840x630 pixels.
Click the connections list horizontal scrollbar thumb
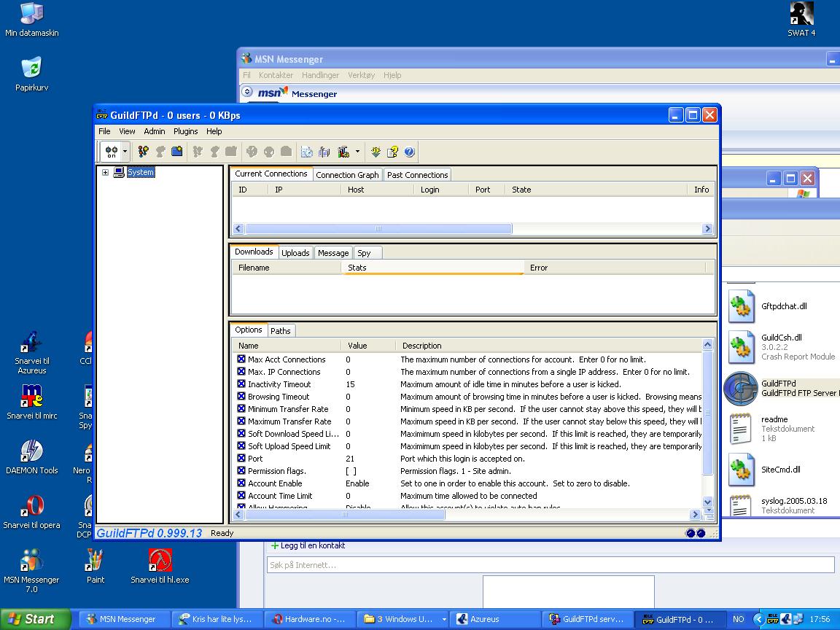coord(378,229)
